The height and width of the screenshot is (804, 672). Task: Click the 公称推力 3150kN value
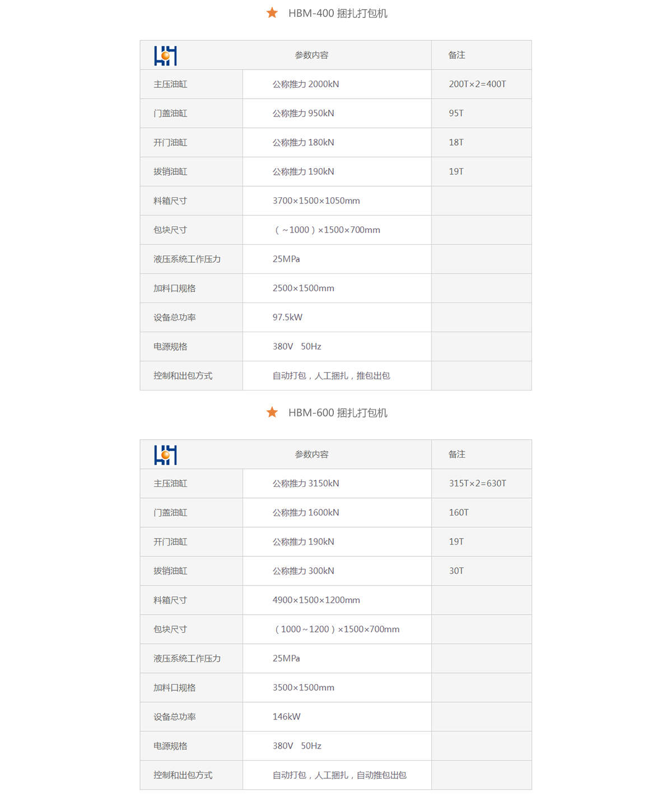306,484
